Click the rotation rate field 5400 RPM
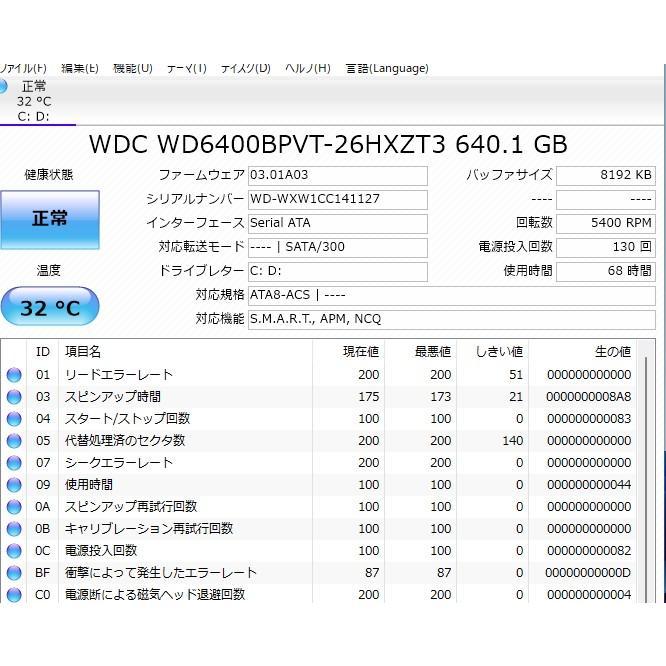The width and height of the screenshot is (666, 666). 606,223
